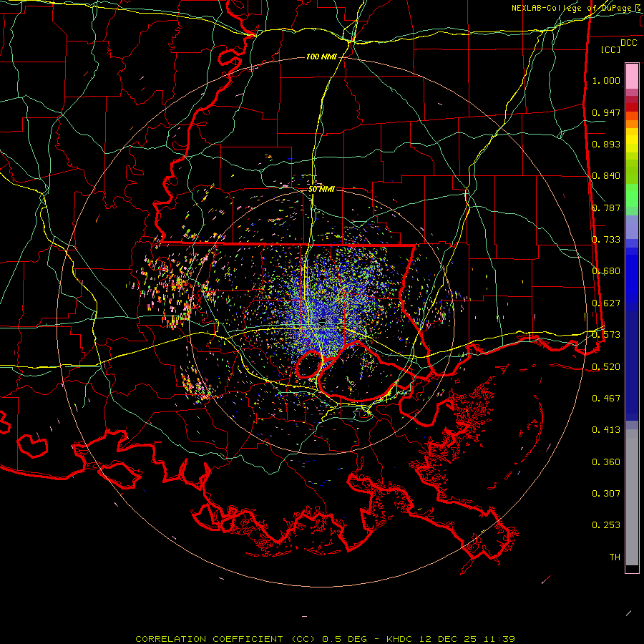Click the 0.733 legend value
This screenshot has height=644, width=644.
tap(606, 240)
